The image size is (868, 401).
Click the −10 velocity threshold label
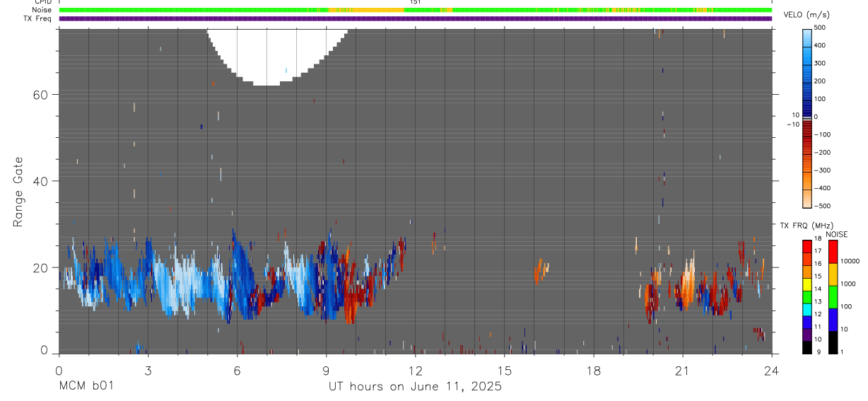[792, 124]
